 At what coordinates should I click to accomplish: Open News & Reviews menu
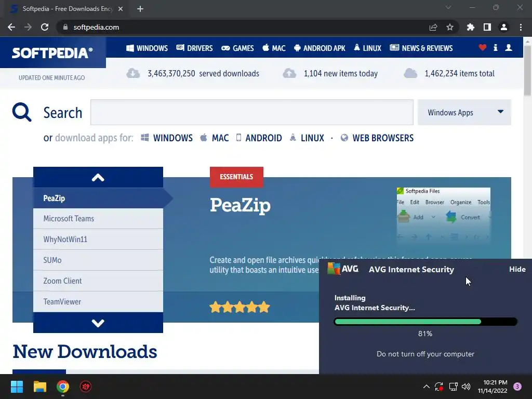tap(421, 48)
